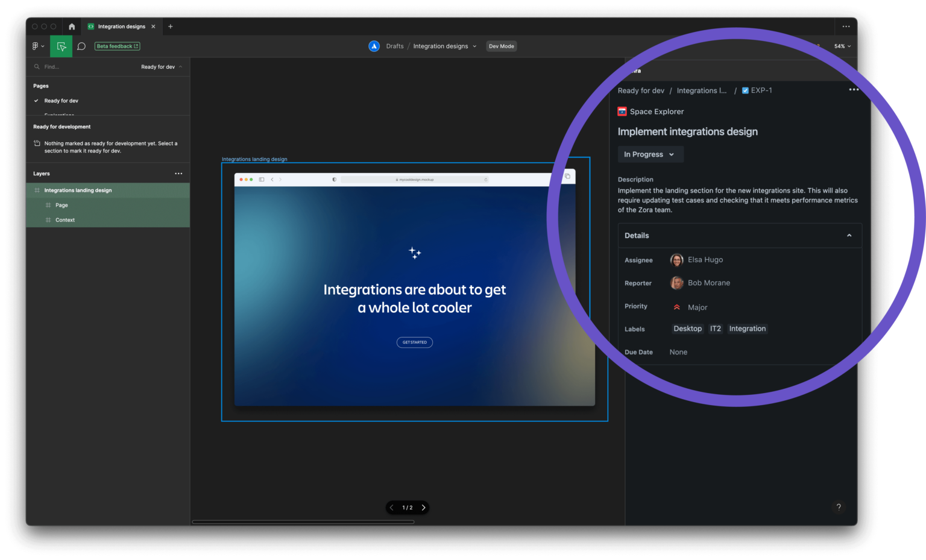Viewport: 926px width, 560px height.
Task: Open the Figma main menu
Action: point(37,46)
